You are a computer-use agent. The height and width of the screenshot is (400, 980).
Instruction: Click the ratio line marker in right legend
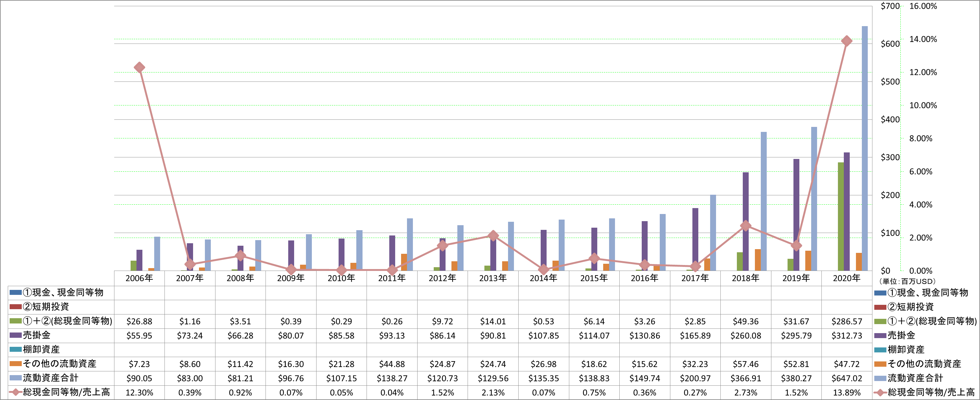pyautogui.click(x=880, y=393)
